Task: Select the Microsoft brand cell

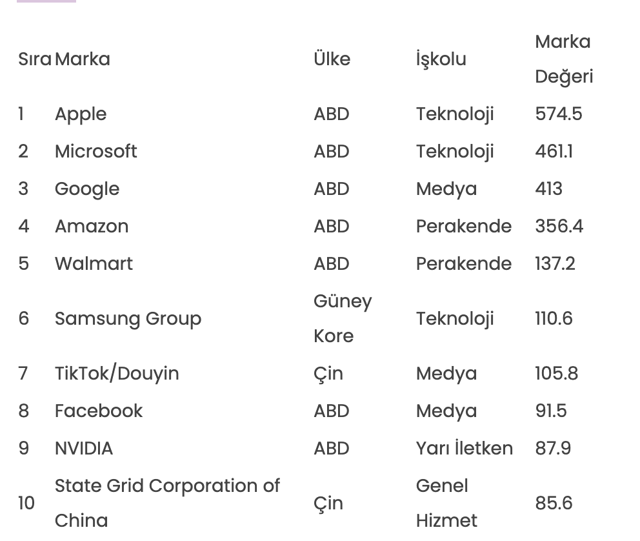Action: (x=96, y=152)
